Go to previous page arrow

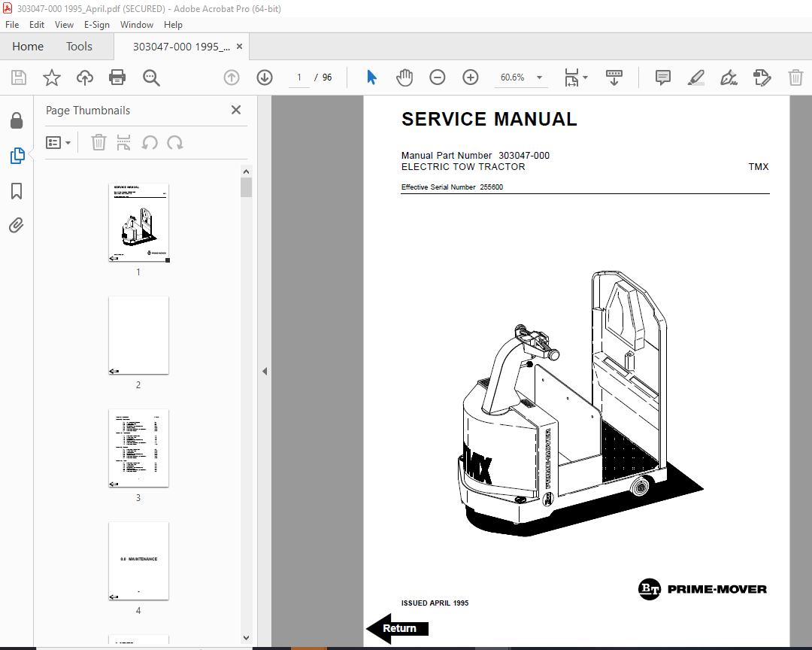coord(232,77)
